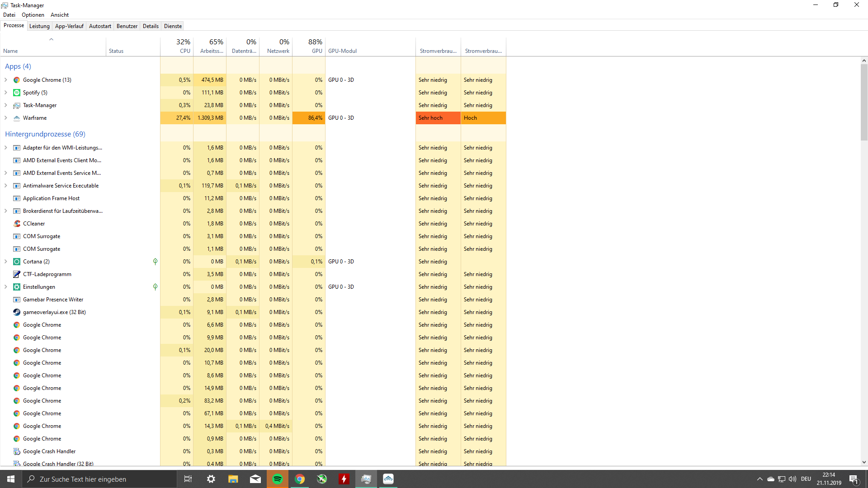
Task: Expand the Cortana (2) process group
Action: coord(6,262)
